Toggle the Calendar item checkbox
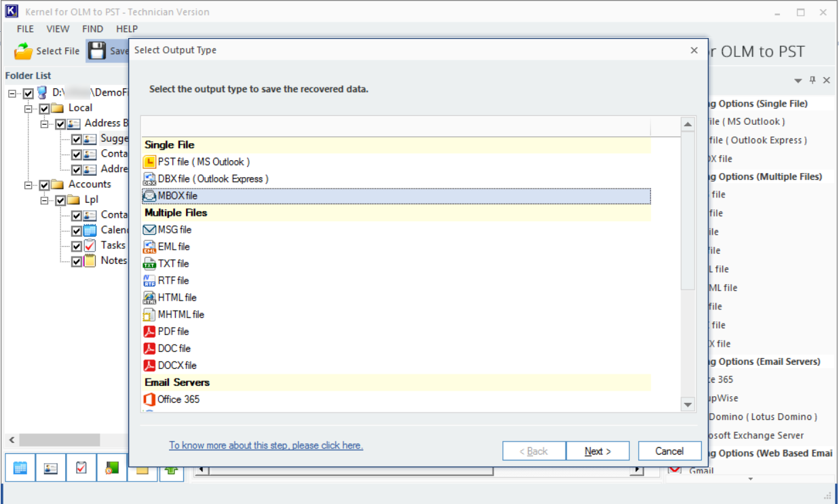The width and height of the screenshot is (839, 504). click(x=77, y=231)
